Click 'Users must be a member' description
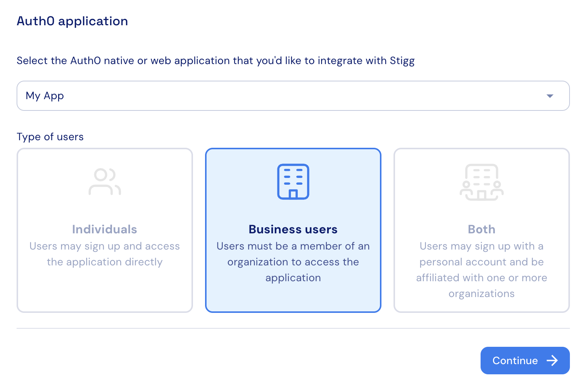The image size is (588, 386). point(293,262)
